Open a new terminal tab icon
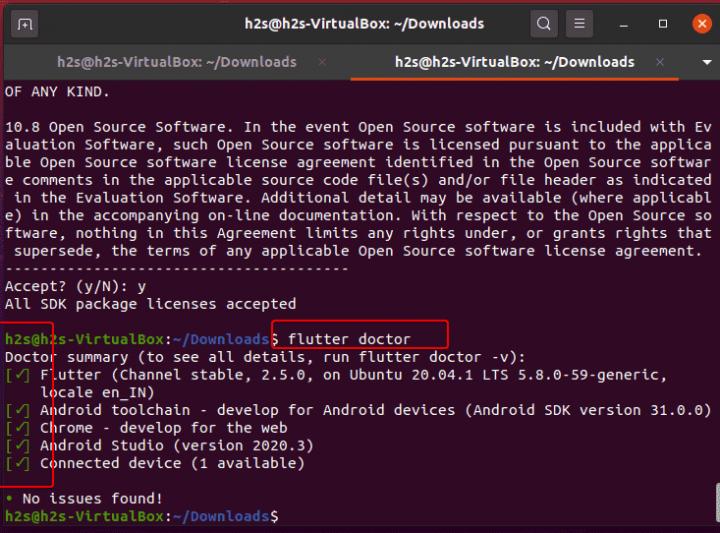The width and height of the screenshot is (720, 533). point(25,23)
